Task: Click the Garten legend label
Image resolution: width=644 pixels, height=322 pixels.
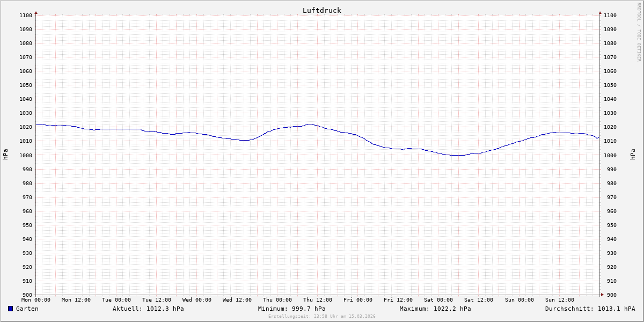Action: coord(27,309)
